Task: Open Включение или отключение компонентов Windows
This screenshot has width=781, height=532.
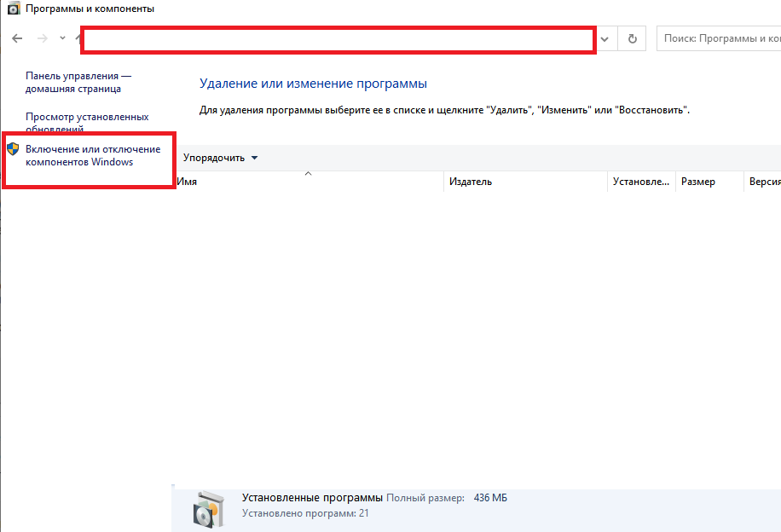Action: pos(92,155)
